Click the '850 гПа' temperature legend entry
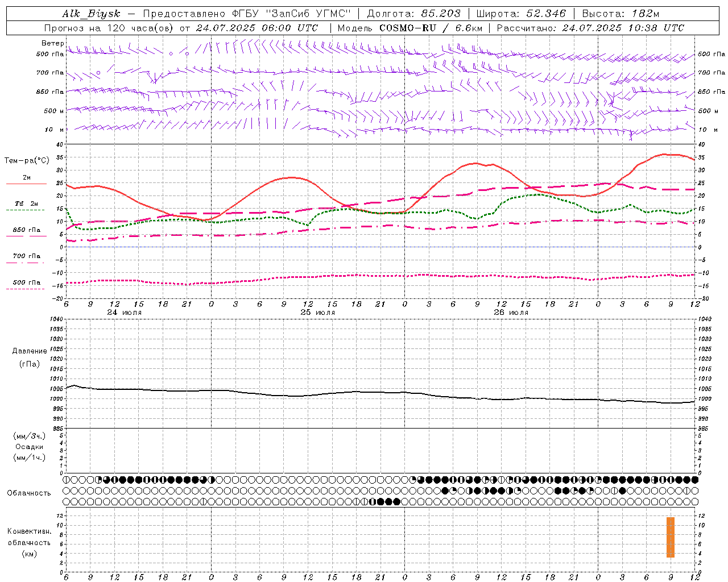 27,230
